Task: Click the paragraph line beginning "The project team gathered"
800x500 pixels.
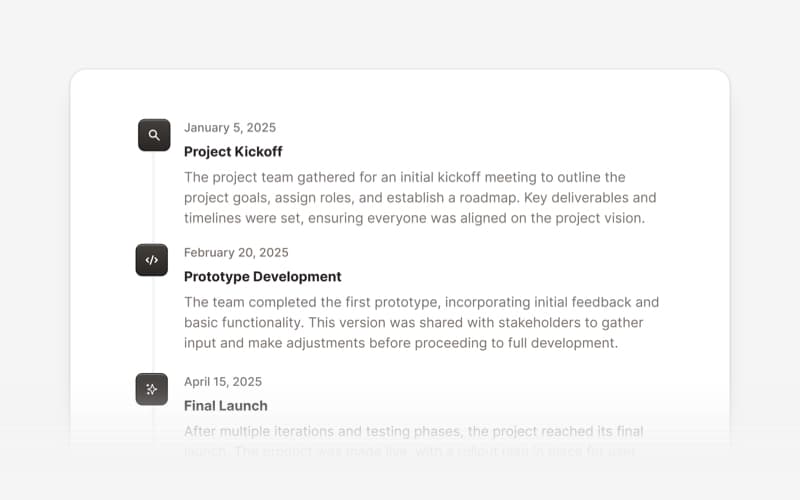Action: click(405, 178)
